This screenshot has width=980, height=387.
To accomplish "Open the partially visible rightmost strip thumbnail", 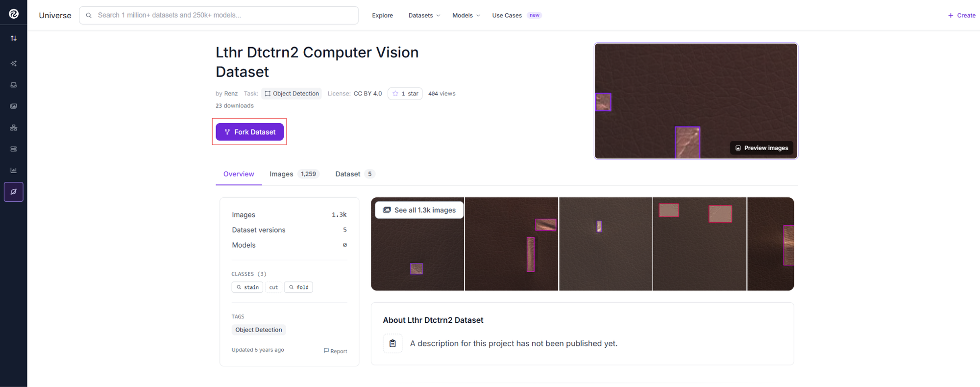I will point(771,244).
